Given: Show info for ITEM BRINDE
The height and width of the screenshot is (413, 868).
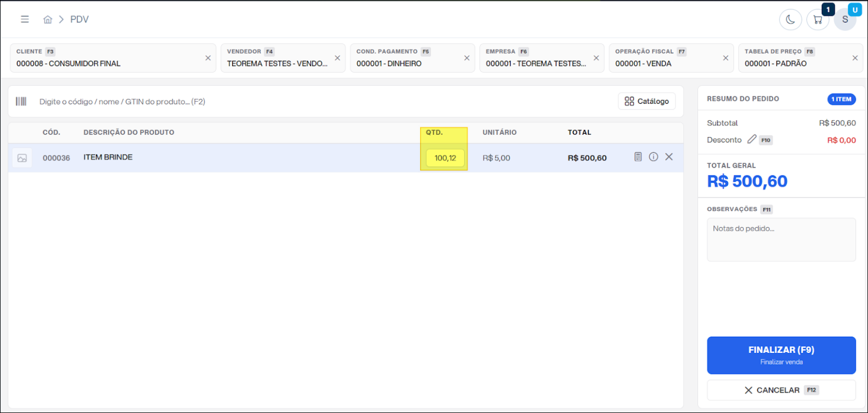Looking at the screenshot, I should point(653,156).
